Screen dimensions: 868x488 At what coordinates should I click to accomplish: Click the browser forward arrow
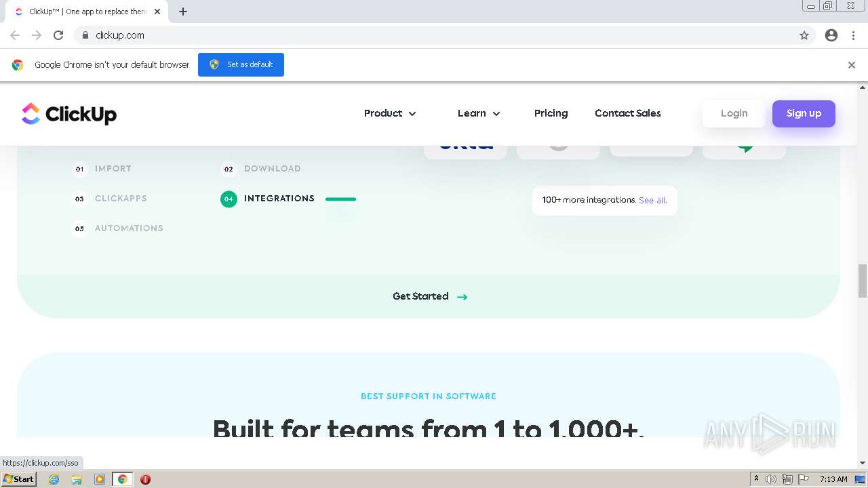pos(37,35)
